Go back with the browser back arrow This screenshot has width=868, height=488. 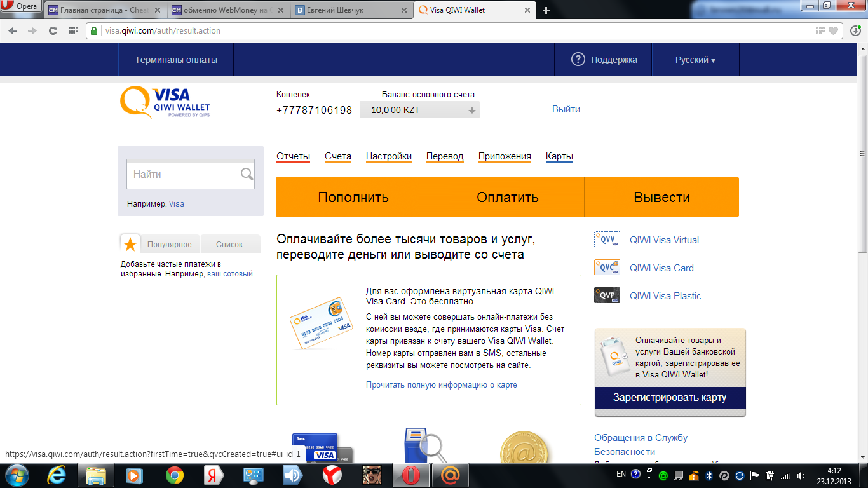[13, 30]
